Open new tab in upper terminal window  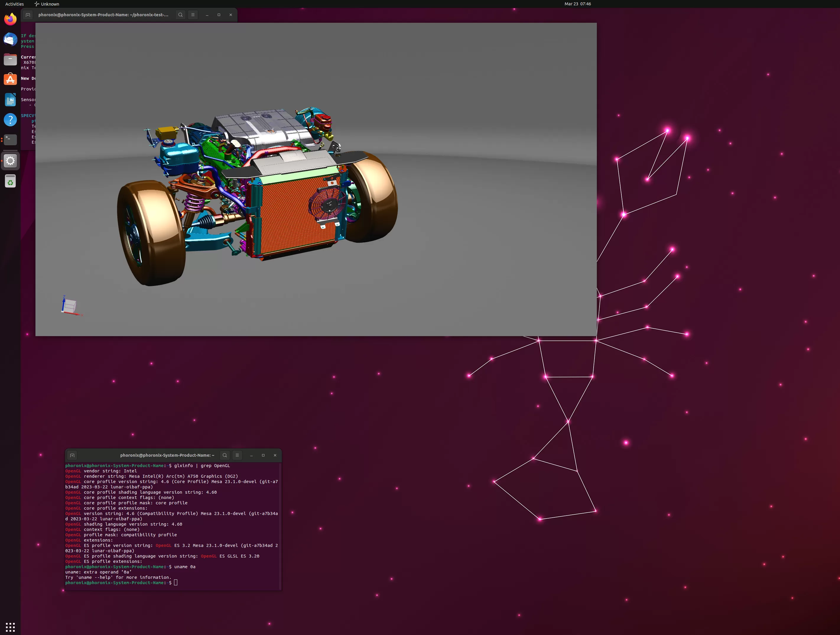click(x=28, y=15)
